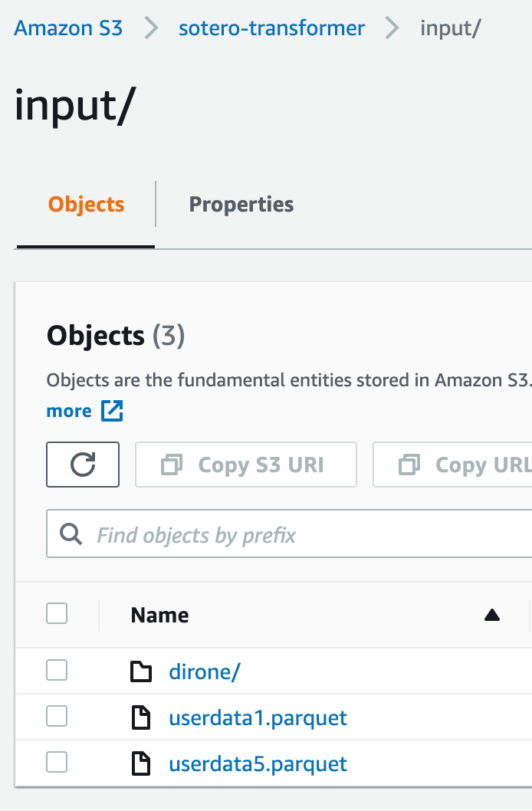532x811 pixels.
Task: Click the copy icon in Copy S3 URI
Action: point(172,465)
